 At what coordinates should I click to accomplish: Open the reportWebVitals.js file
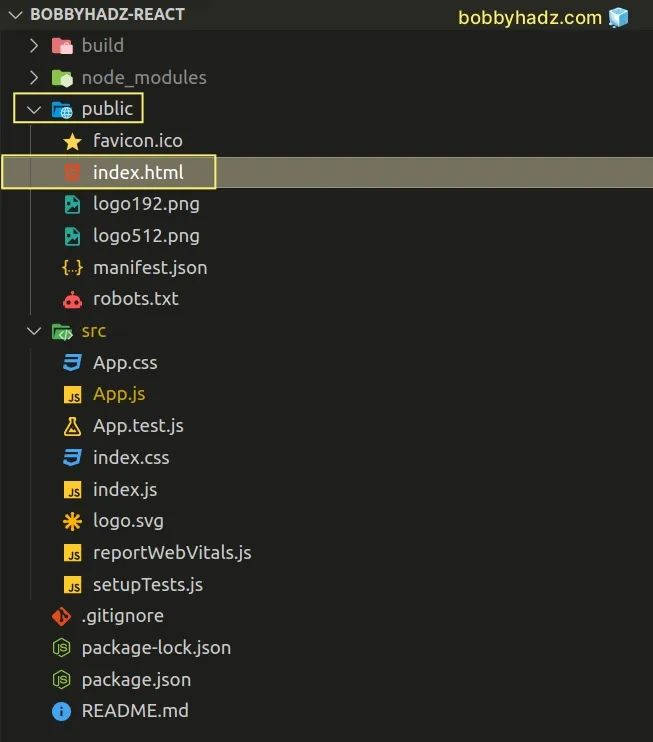pos(172,553)
